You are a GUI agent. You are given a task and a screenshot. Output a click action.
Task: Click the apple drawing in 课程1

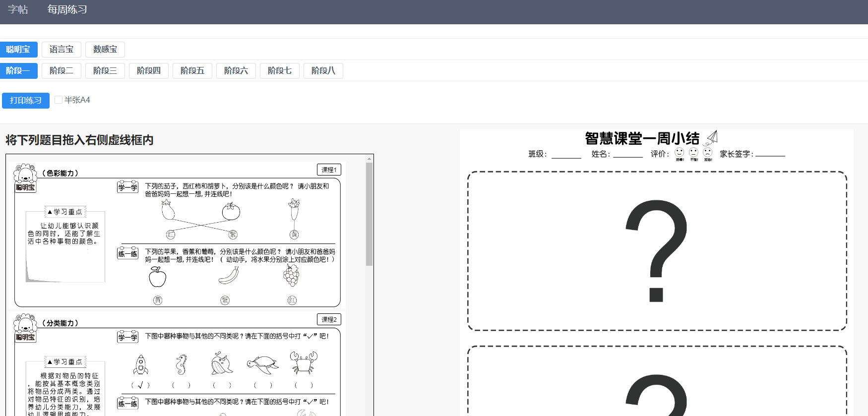click(x=158, y=277)
